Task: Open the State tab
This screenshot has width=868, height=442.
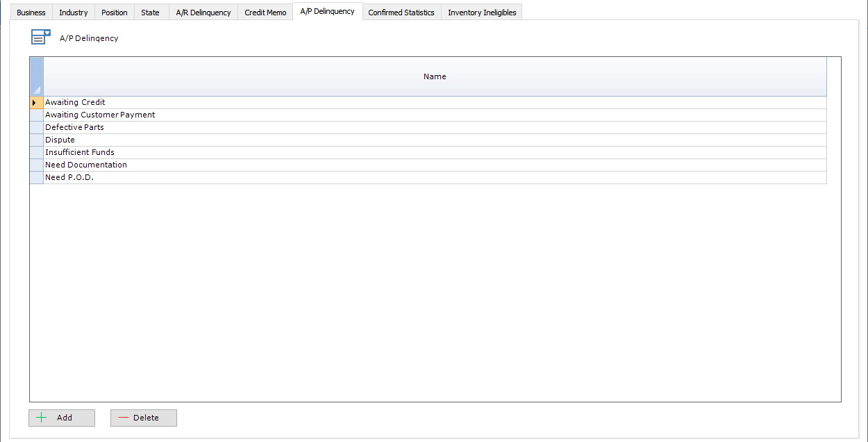Action: coord(150,12)
